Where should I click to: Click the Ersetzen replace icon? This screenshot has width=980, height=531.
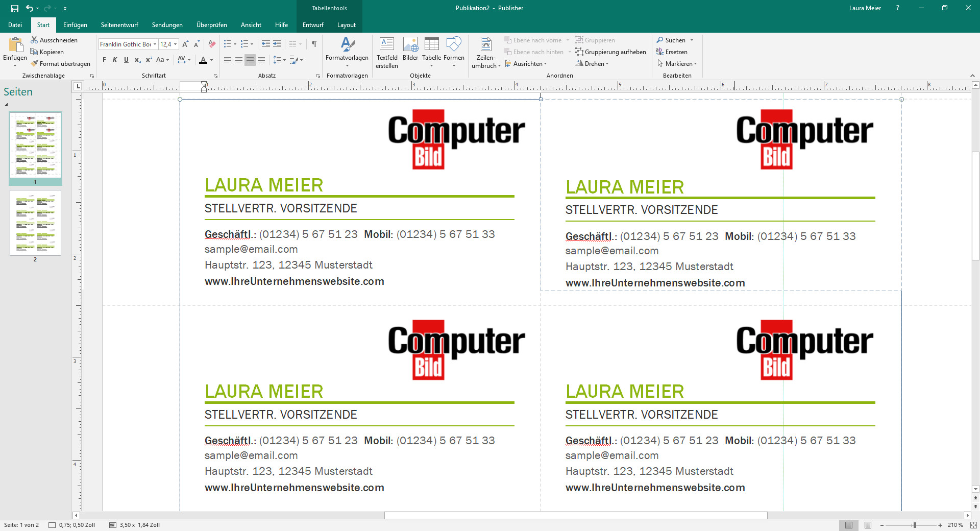click(659, 52)
